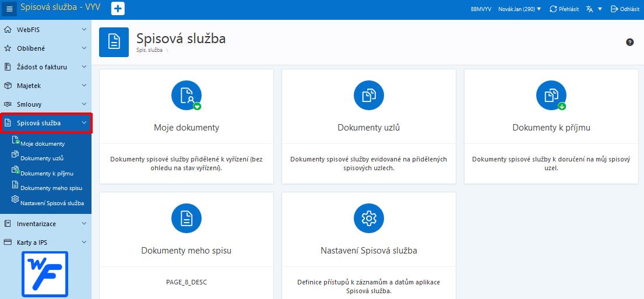Click the Spisová služba page header document icon

pos(114,43)
